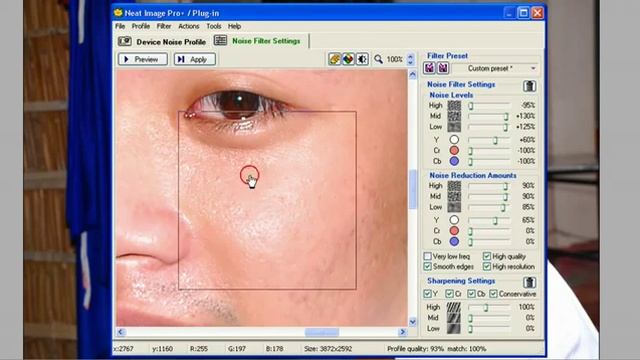Adjust Noise Levels Low slider
Screen dimensions: 640x360
click(489, 127)
